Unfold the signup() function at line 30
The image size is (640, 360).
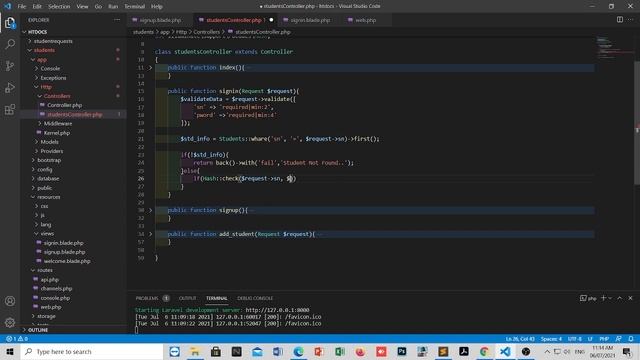(x=150, y=210)
